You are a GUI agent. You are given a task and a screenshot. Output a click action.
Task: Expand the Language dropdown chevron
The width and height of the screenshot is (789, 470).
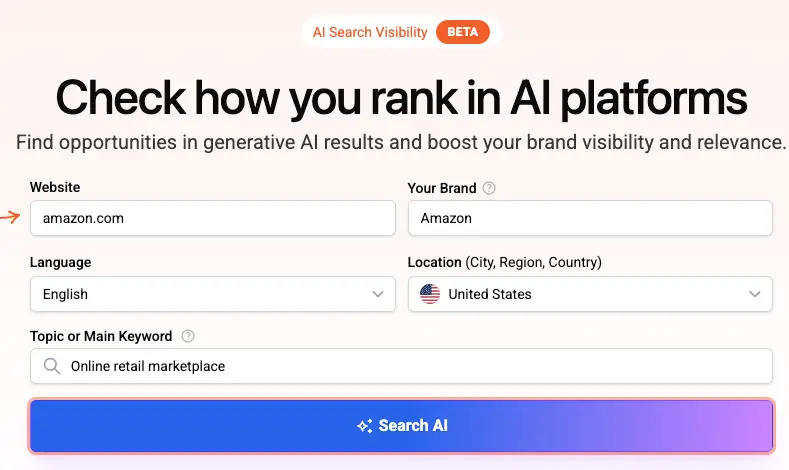tap(377, 294)
